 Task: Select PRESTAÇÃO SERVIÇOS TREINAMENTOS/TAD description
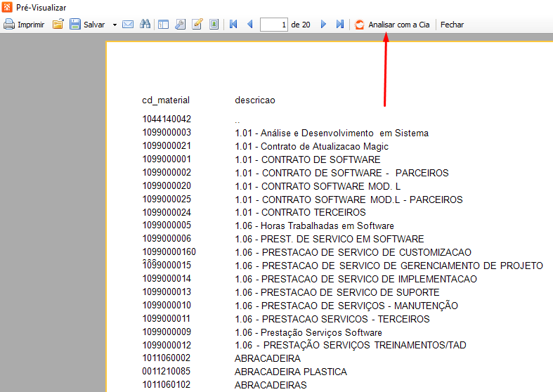click(351, 345)
